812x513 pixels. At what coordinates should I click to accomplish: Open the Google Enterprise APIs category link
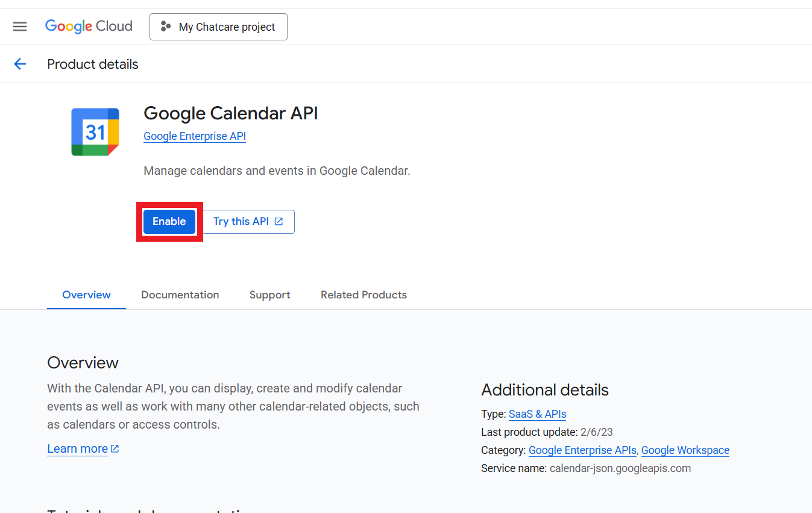[582, 450]
